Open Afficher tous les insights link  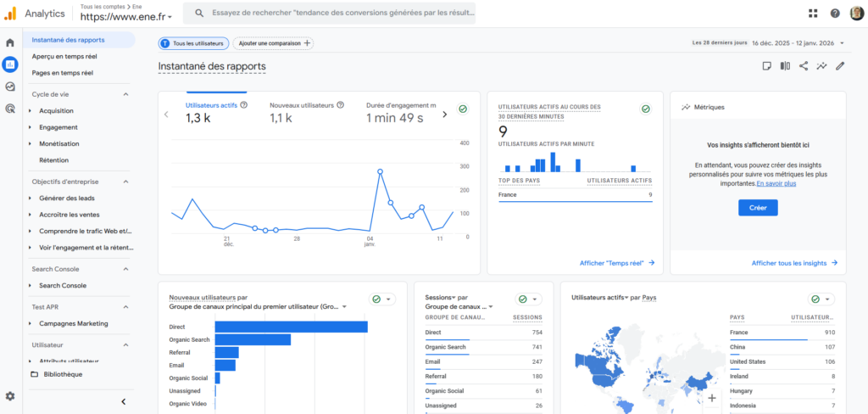click(x=794, y=263)
